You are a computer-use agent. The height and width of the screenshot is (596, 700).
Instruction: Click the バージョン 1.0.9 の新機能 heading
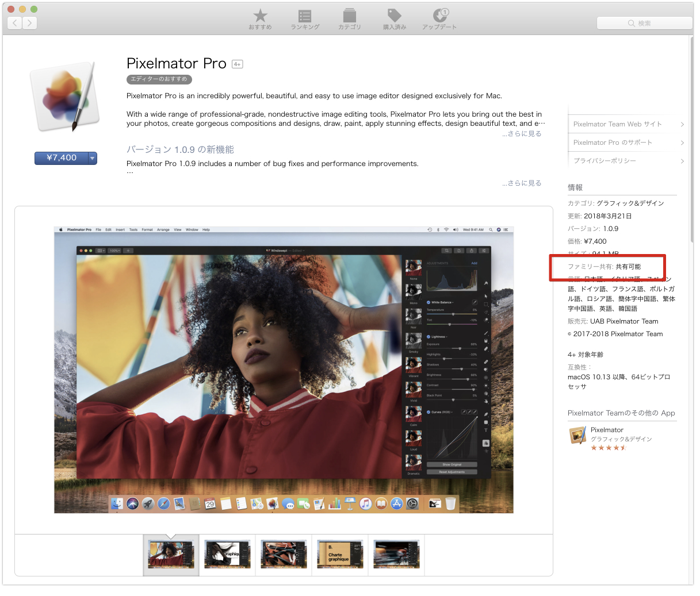click(180, 149)
